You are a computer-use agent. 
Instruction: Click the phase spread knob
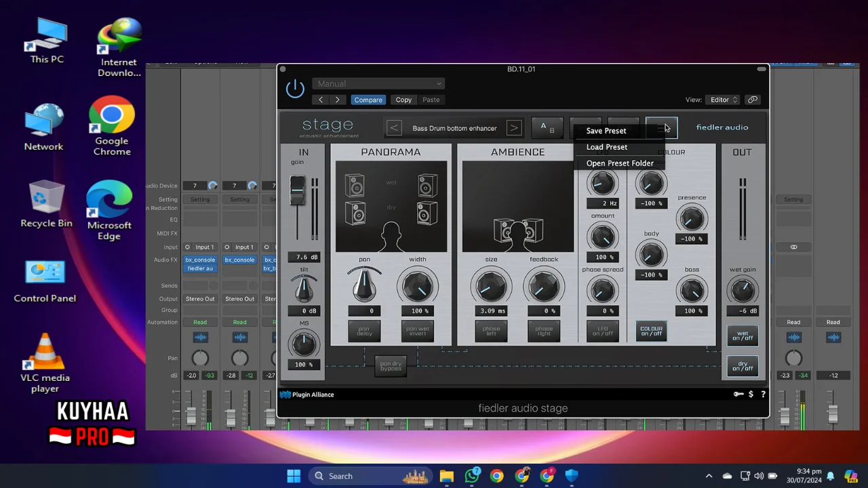click(602, 291)
